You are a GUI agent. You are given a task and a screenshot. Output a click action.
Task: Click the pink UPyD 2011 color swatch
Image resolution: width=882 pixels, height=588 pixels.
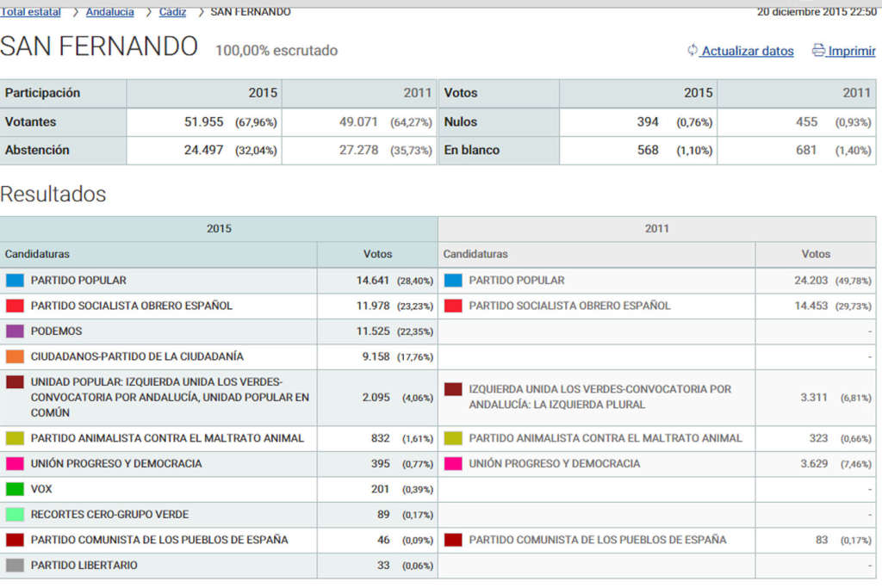453,464
